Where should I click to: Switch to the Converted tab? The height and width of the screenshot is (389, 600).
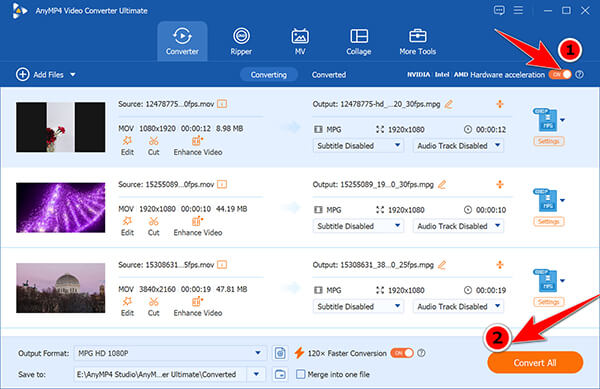coord(329,75)
